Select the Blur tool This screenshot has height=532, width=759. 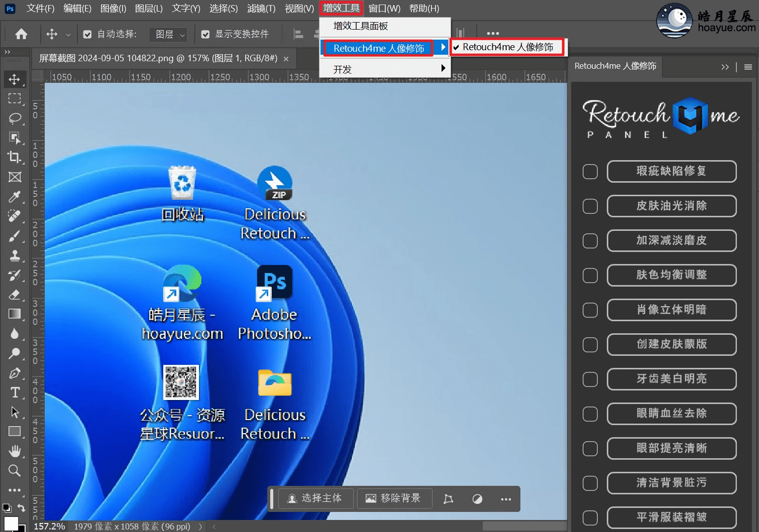point(15,334)
